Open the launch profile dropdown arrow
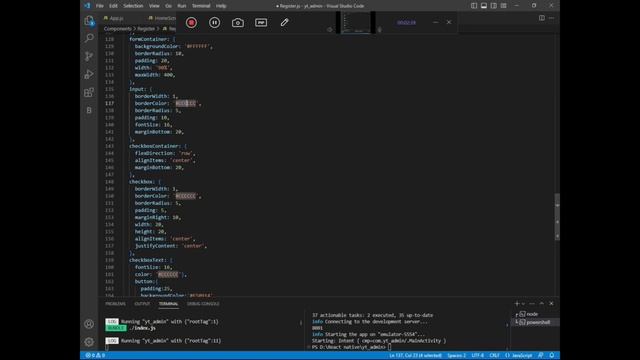This screenshot has height=360, width=640. coord(523,304)
